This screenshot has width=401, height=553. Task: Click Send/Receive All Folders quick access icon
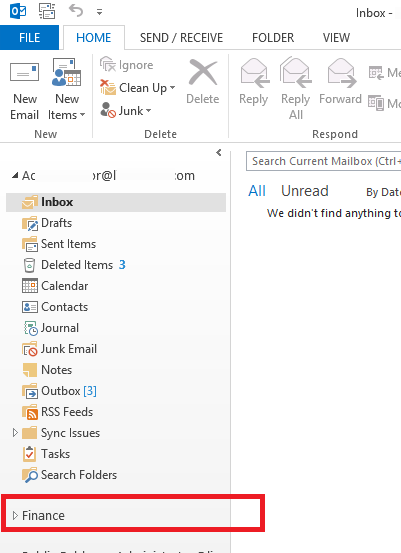click(x=47, y=11)
